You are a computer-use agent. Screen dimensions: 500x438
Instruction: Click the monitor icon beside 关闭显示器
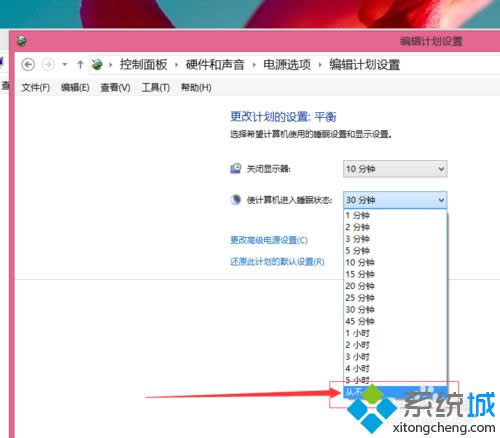(236, 168)
